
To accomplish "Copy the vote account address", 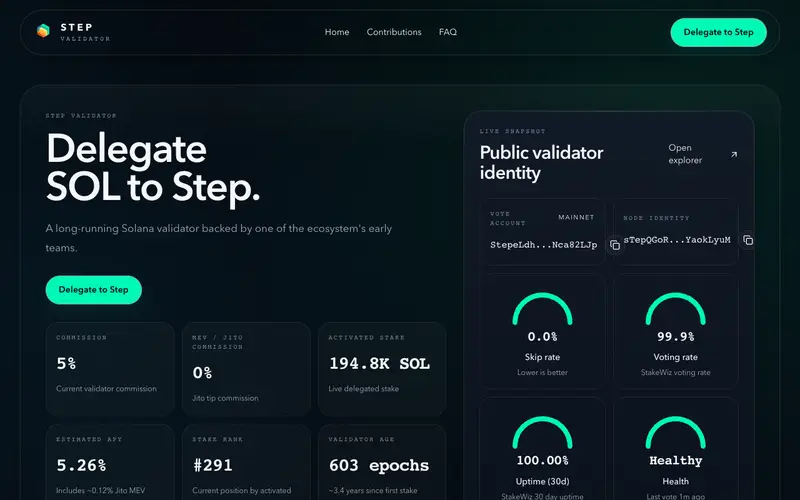I will pyautogui.click(x=615, y=245).
